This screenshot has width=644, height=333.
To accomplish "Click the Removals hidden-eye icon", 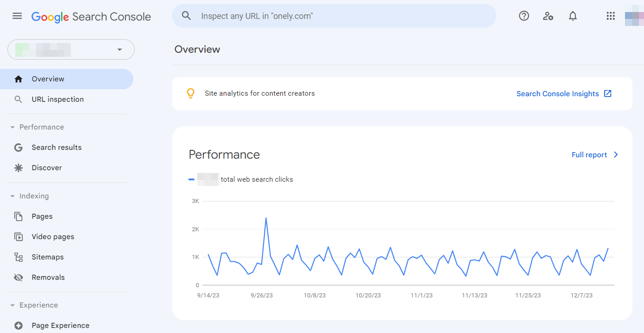I will click(x=19, y=277).
